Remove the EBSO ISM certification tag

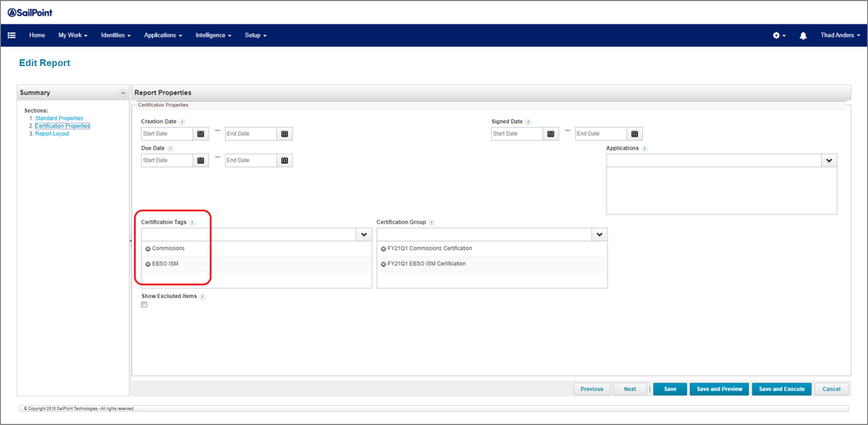[x=148, y=263]
